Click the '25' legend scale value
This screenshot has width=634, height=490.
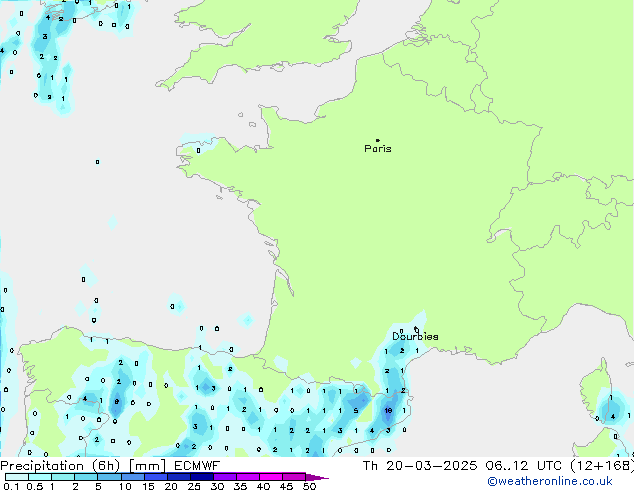tap(194, 486)
